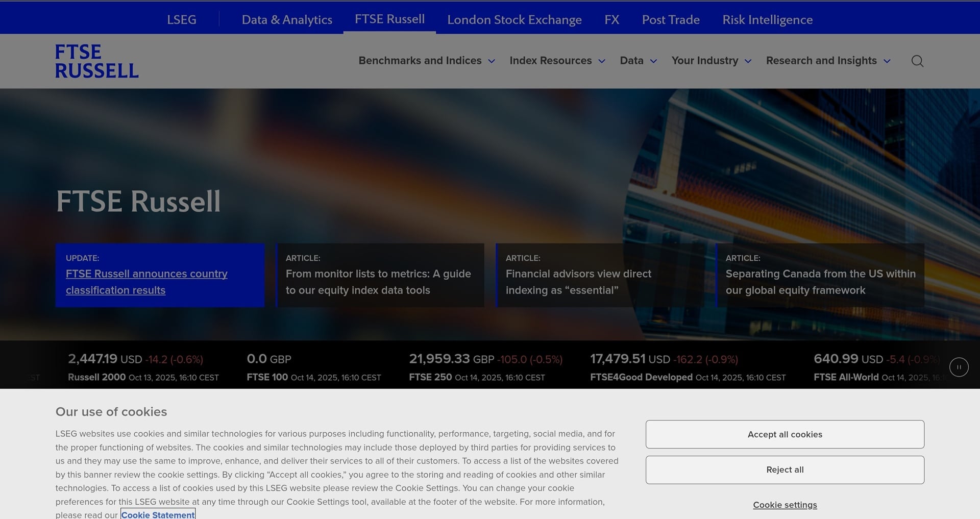
Task: Click Reject all button
Action: [x=785, y=469]
